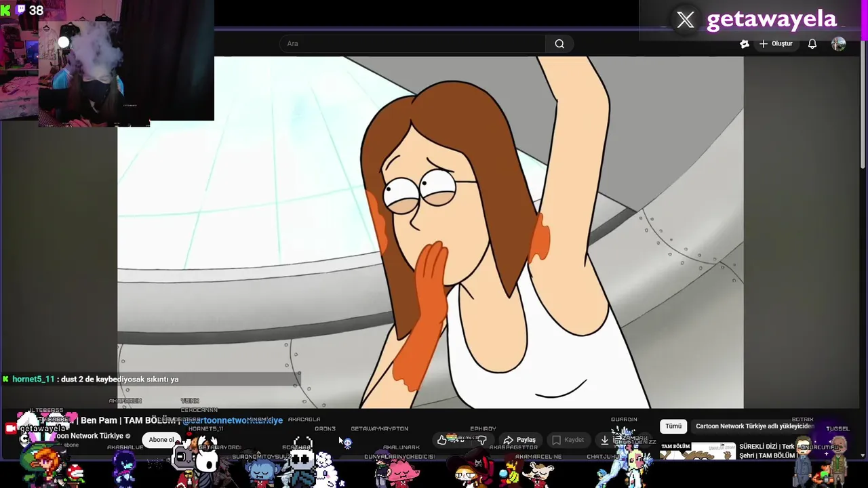Click the Kick logo viewer counter

click(x=22, y=10)
